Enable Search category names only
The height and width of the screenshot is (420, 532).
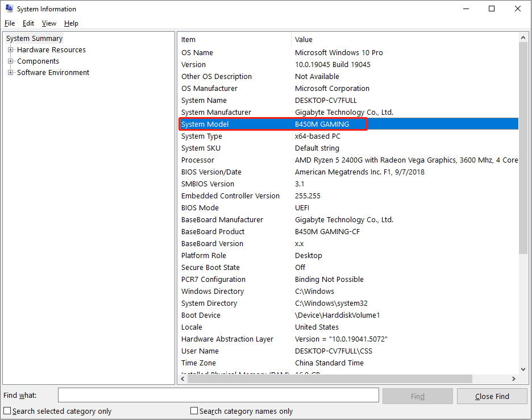[194, 410]
